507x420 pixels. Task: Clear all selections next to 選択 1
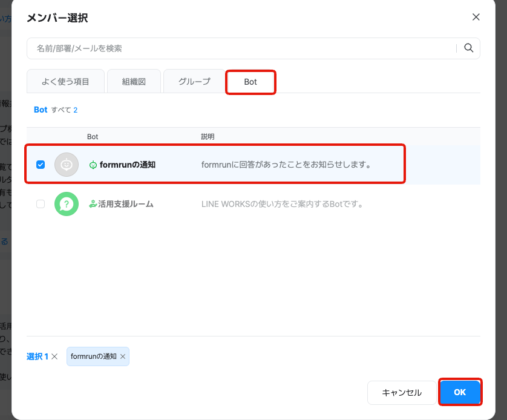coord(54,356)
